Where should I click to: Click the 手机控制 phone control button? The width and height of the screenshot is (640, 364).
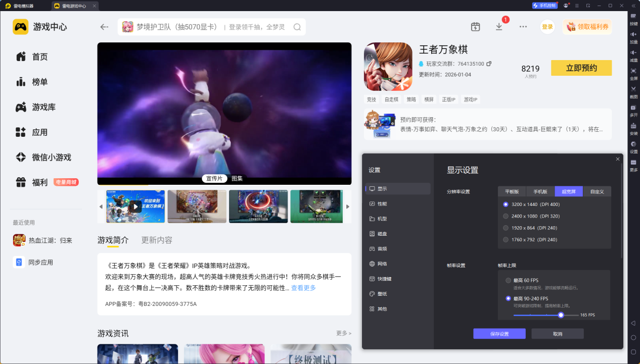(544, 6)
